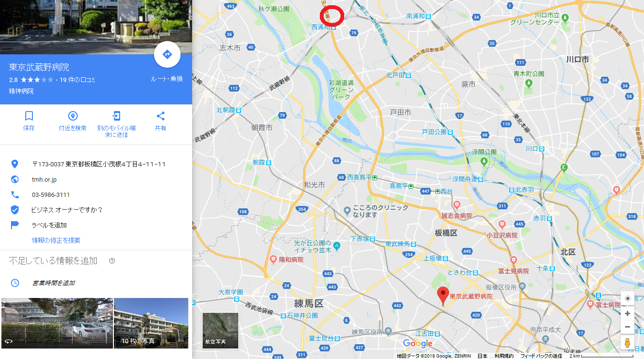Screen dimensions: 644x359
Task: Share this place with the 共有 icon
Action: pyautogui.click(x=161, y=116)
